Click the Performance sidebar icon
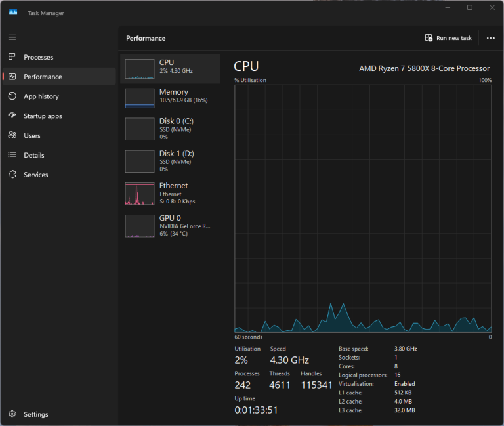This screenshot has width=504, height=426. pos(12,77)
